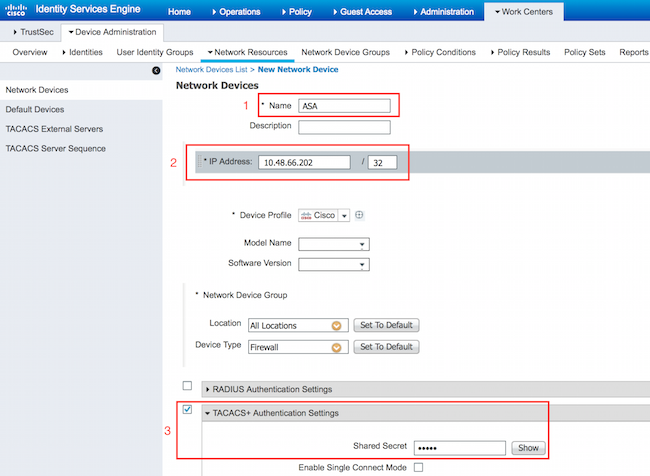
Task: Open the Location orange dropdown arrow
Action: tap(337, 326)
